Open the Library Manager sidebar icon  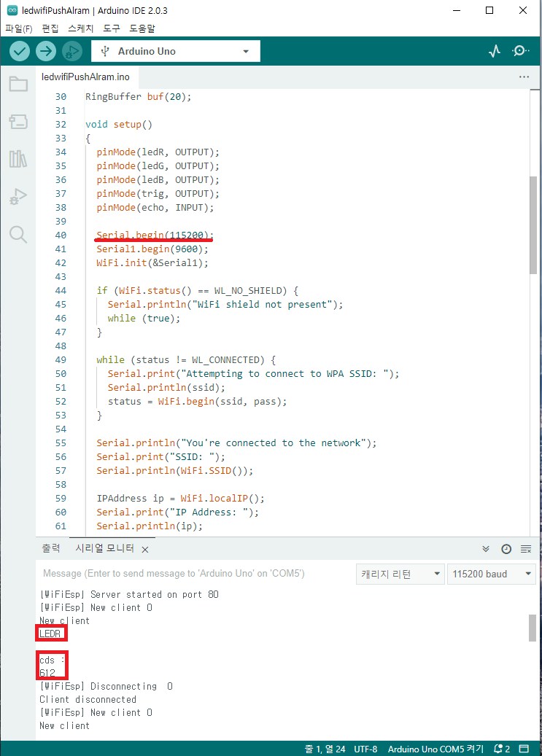18,159
